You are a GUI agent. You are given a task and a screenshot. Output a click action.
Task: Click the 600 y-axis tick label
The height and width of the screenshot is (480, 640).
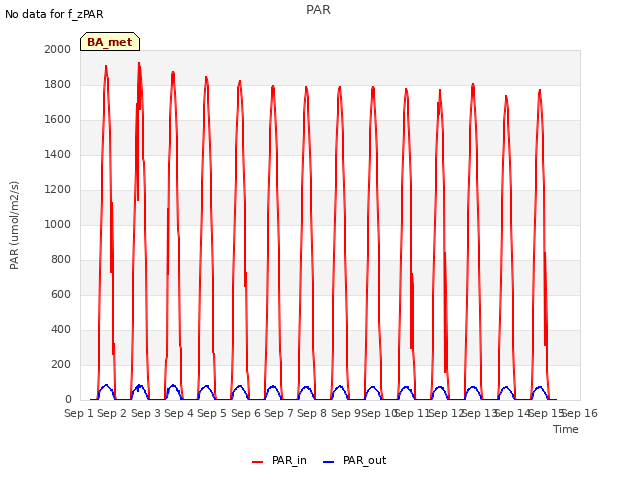[61, 294]
